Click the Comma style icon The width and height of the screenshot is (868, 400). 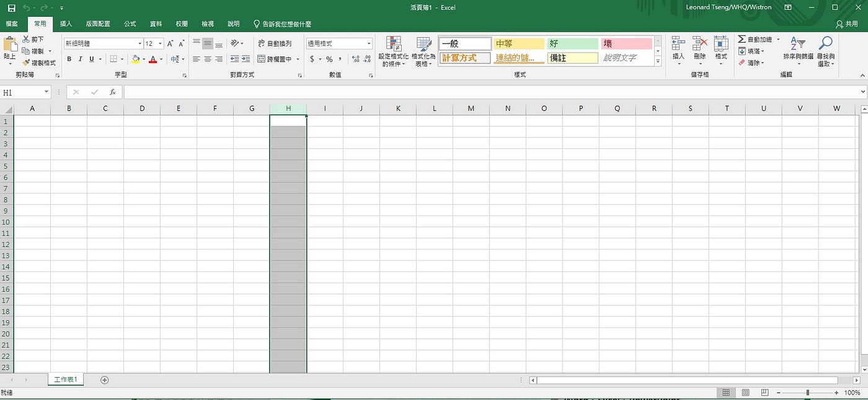340,59
